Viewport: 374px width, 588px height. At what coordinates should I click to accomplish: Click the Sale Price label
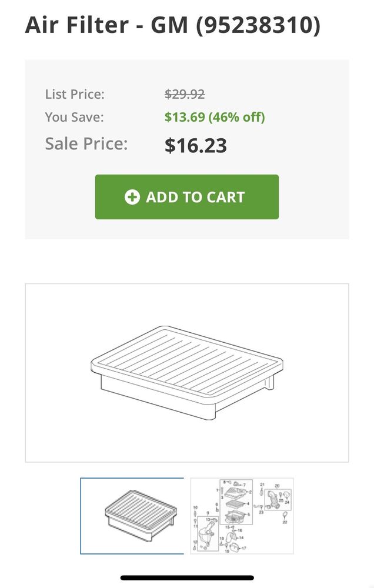click(x=86, y=144)
